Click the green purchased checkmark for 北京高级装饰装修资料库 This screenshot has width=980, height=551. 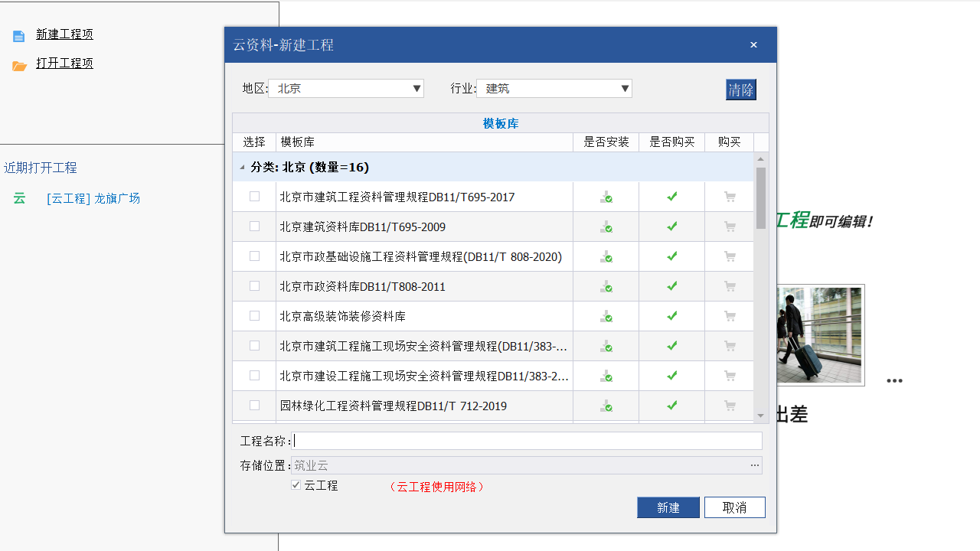(671, 316)
